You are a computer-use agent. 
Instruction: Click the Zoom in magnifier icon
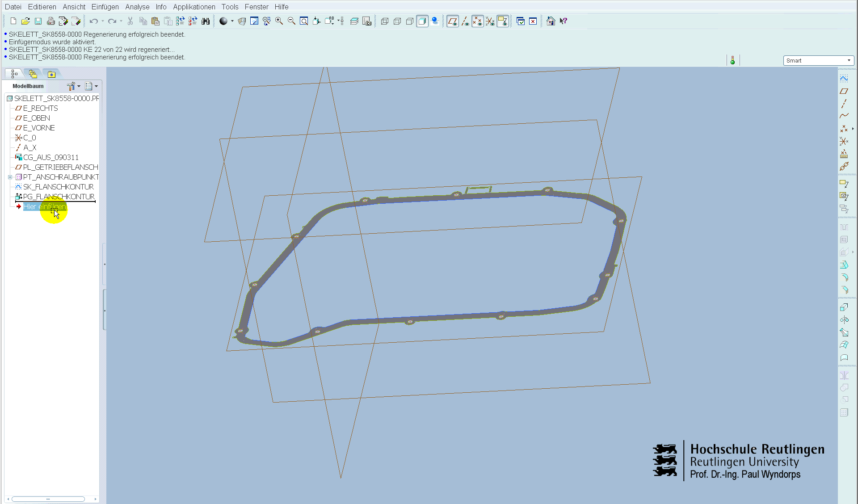[279, 21]
